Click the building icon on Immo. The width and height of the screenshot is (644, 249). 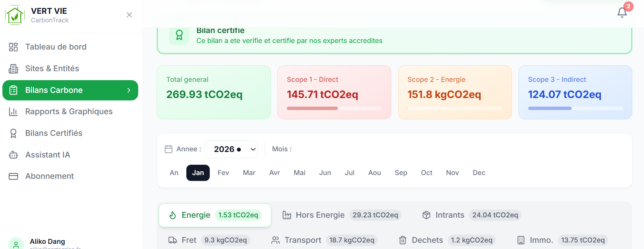click(521, 240)
